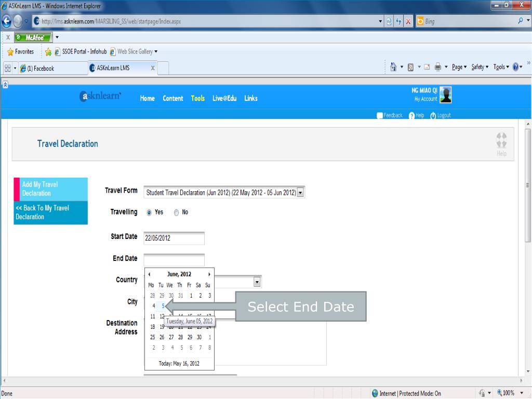The height and width of the screenshot is (399, 532).
Task: Click the My Account link
Action: [x=425, y=99]
